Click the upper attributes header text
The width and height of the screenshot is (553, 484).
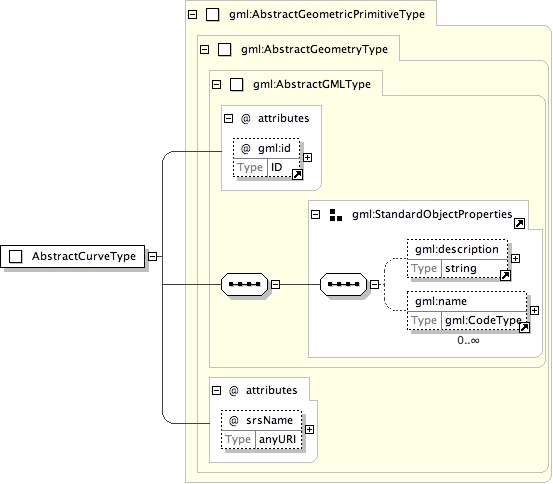point(284,118)
